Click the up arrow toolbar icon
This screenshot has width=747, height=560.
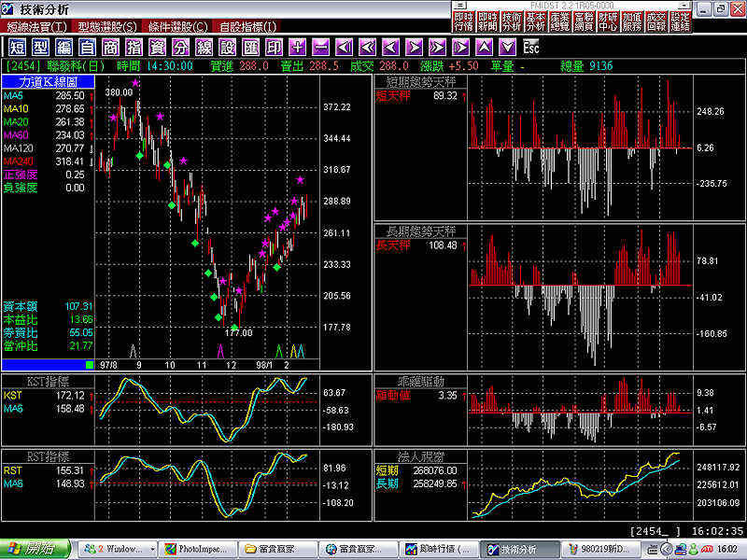point(484,48)
